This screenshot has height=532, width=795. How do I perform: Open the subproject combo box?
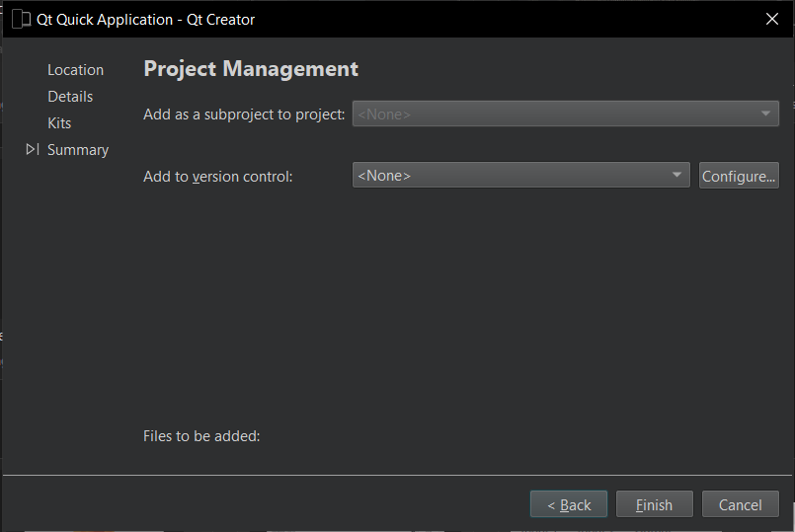click(553, 114)
